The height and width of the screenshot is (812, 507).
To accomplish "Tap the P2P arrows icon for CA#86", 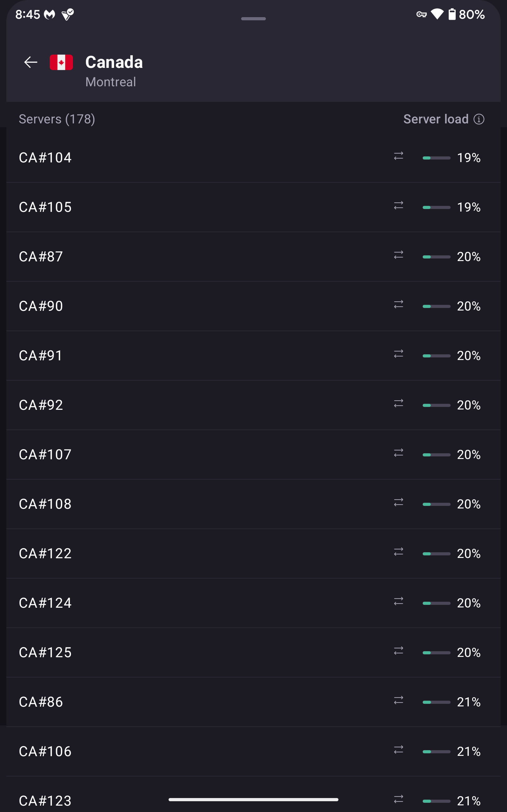I will tap(398, 700).
